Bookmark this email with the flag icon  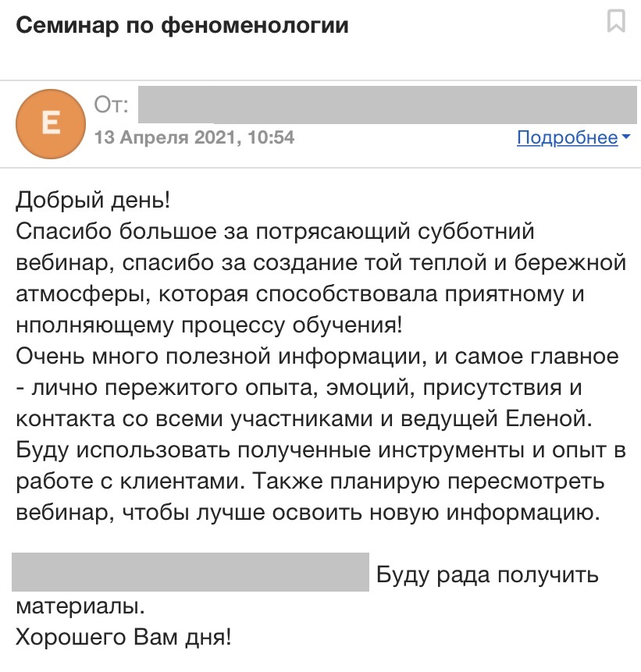pyautogui.click(x=616, y=21)
